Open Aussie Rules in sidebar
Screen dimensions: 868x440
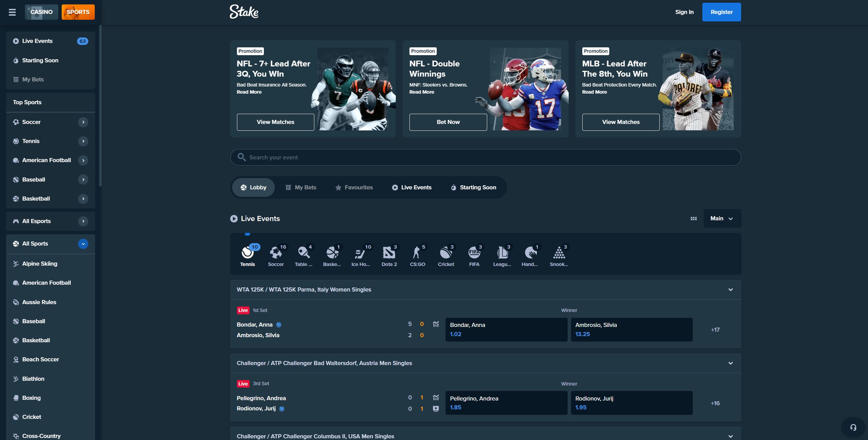click(x=50, y=302)
